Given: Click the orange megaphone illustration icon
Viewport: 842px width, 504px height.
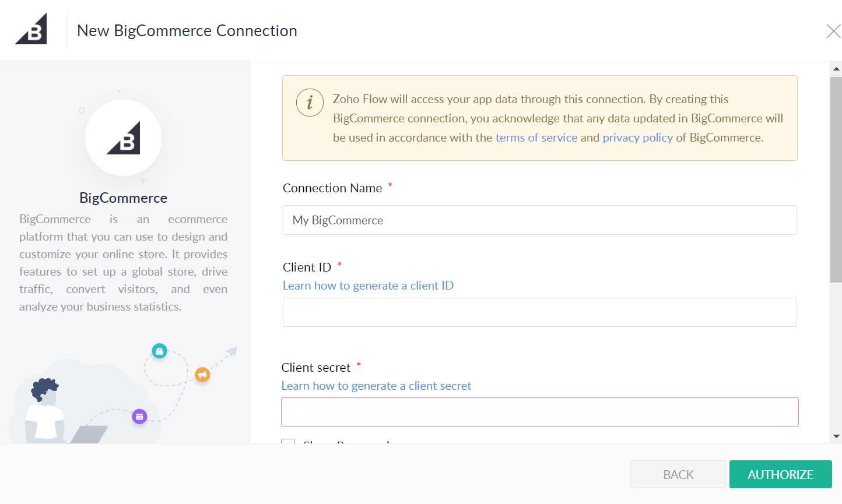Looking at the screenshot, I should tap(202, 375).
